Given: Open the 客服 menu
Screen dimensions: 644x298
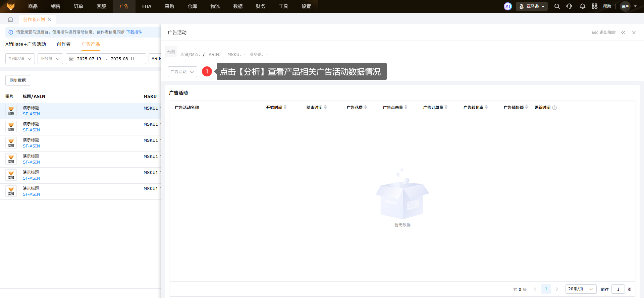Looking at the screenshot, I should [x=101, y=6].
